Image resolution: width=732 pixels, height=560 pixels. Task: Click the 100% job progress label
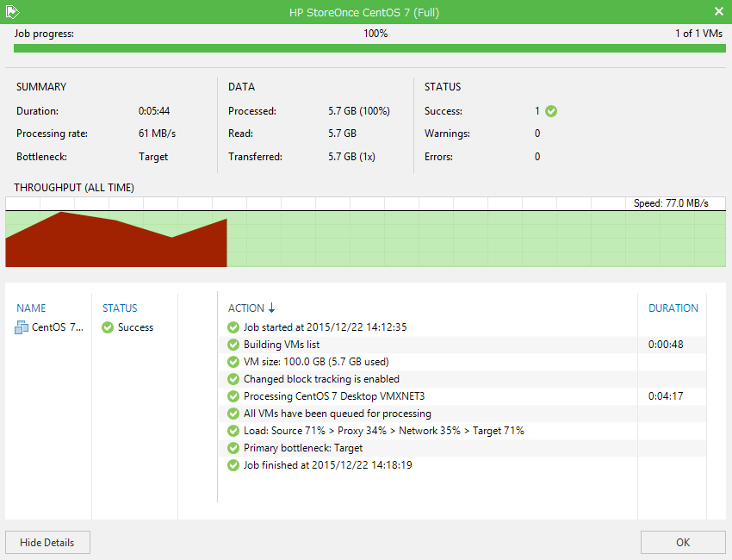(x=375, y=34)
